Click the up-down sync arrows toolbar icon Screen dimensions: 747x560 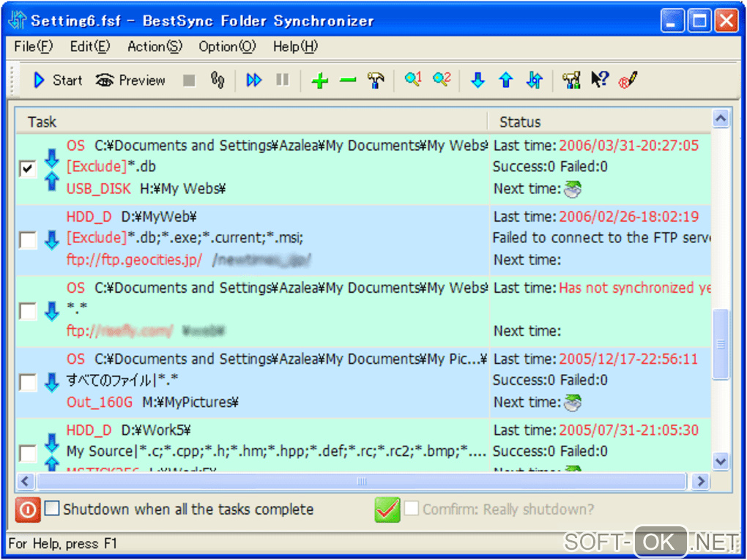coord(535,80)
